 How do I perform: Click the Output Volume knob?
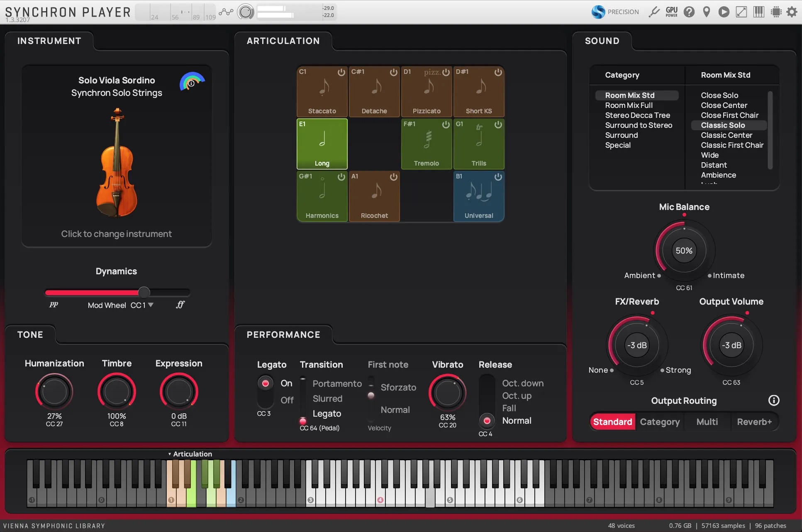pyautogui.click(x=731, y=345)
